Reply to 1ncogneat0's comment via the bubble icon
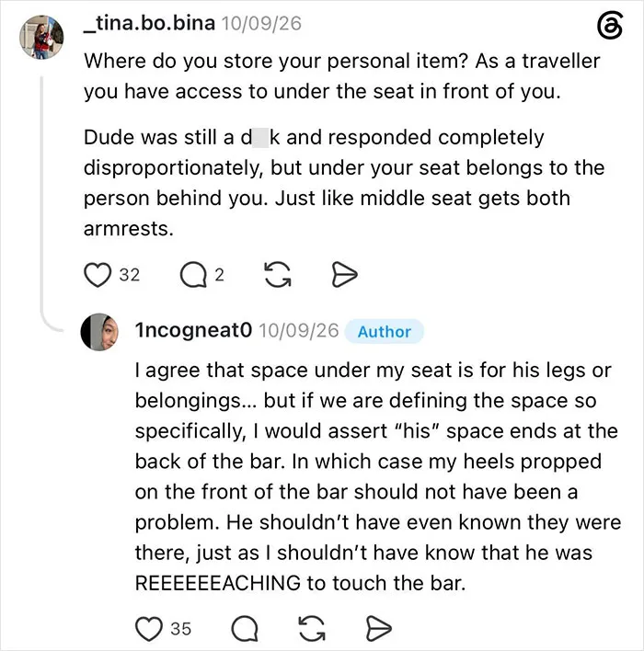Screen dimensions: 644x651 click(x=245, y=629)
